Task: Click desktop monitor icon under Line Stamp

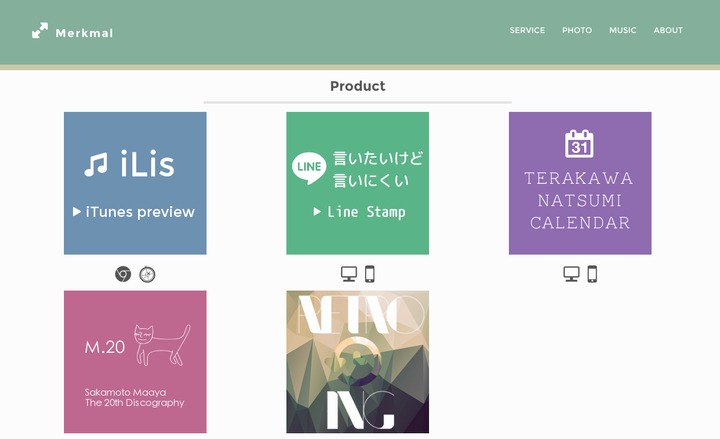Action: coord(349,274)
